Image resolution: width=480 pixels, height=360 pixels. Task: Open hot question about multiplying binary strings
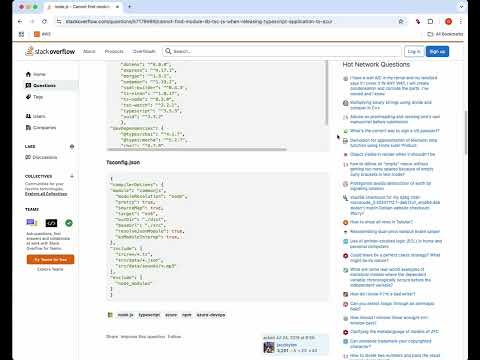coord(391,105)
